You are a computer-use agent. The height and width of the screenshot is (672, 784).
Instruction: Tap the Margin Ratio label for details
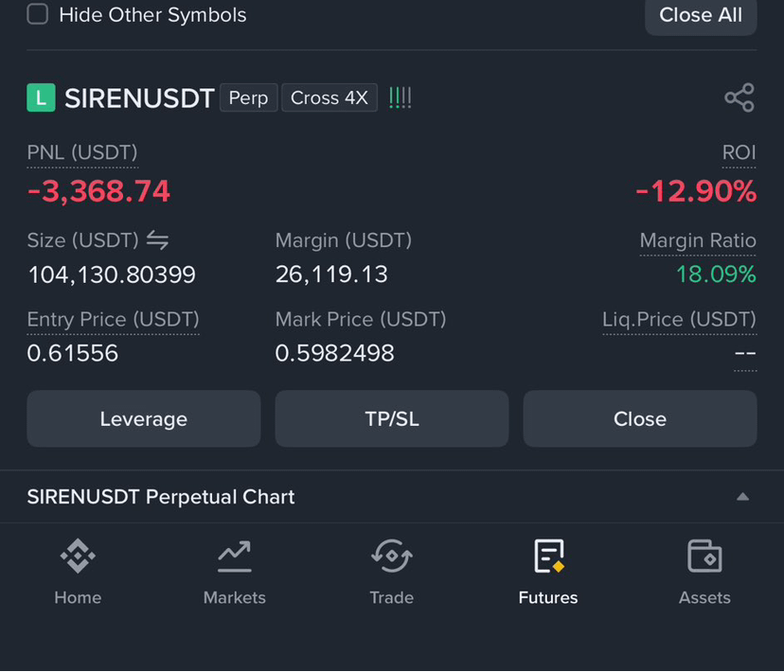click(x=698, y=240)
